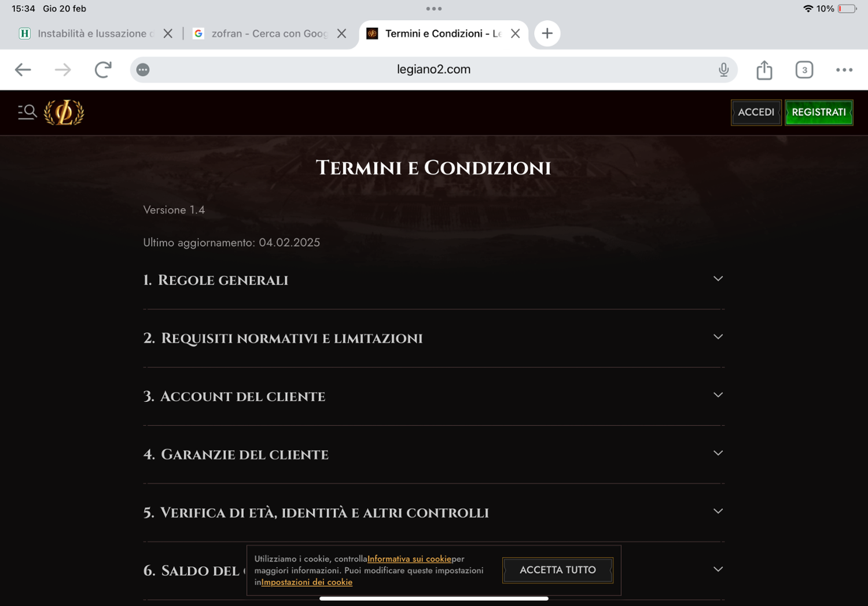Open the browser three-dot more menu
Screen dimensions: 868x606
tap(844, 70)
